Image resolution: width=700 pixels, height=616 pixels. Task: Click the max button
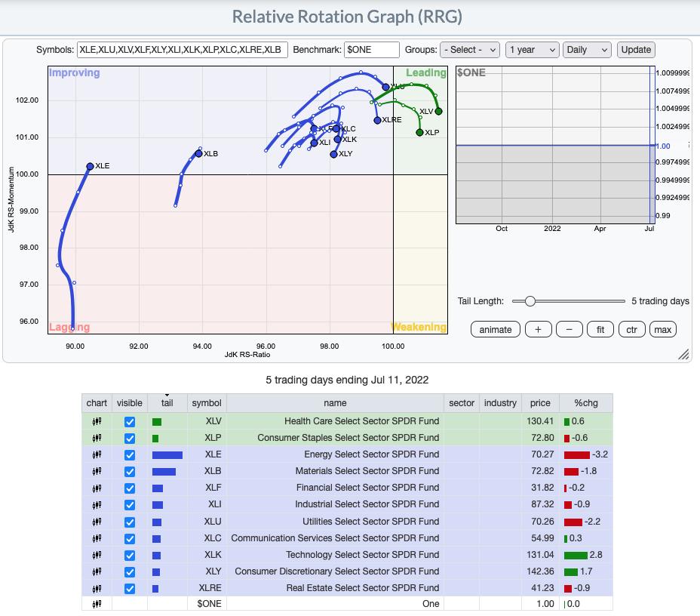662,330
